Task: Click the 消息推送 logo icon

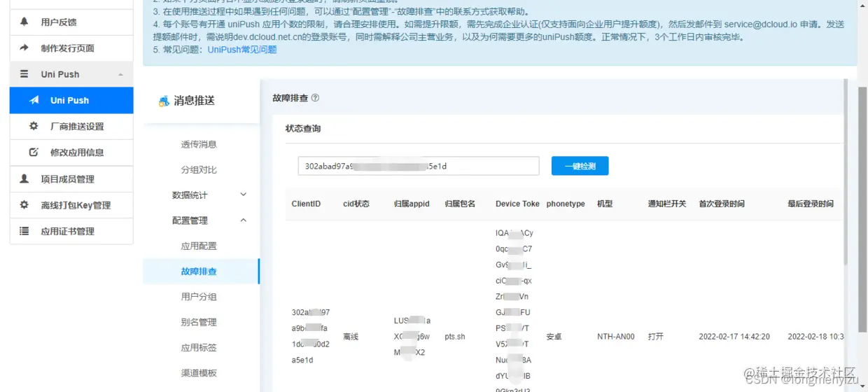Action: coord(164,101)
